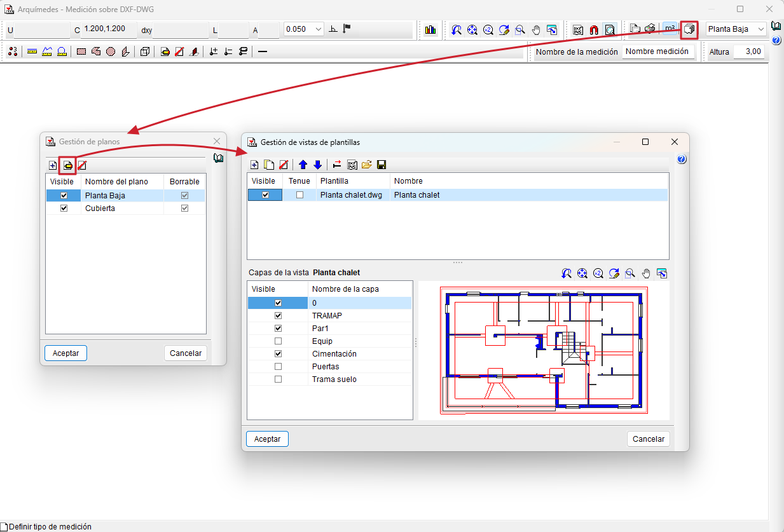Click the floppy disk save icon in template views

(x=382, y=165)
